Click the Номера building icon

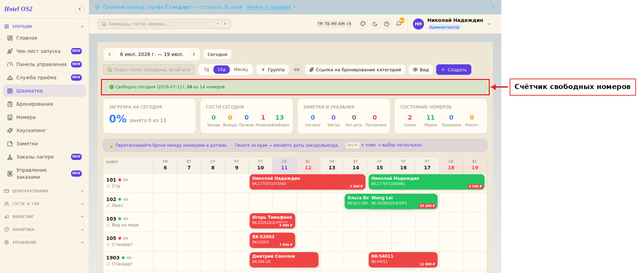tap(10, 117)
